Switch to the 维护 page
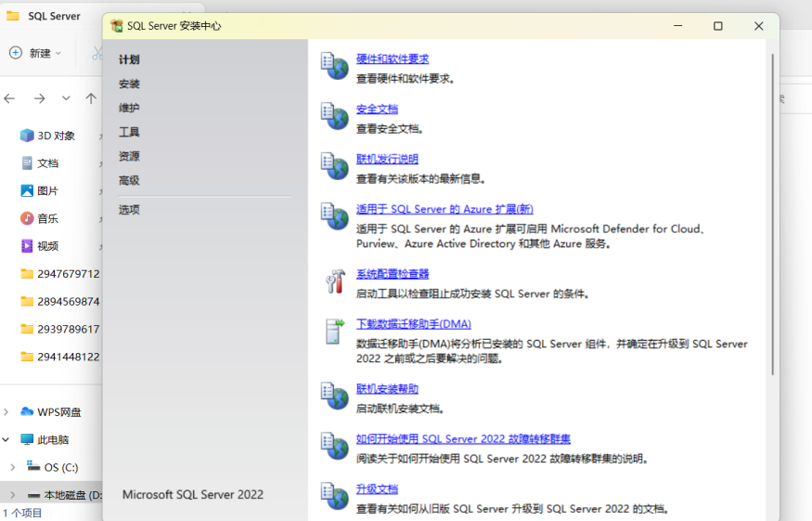812x521 pixels. point(129,108)
